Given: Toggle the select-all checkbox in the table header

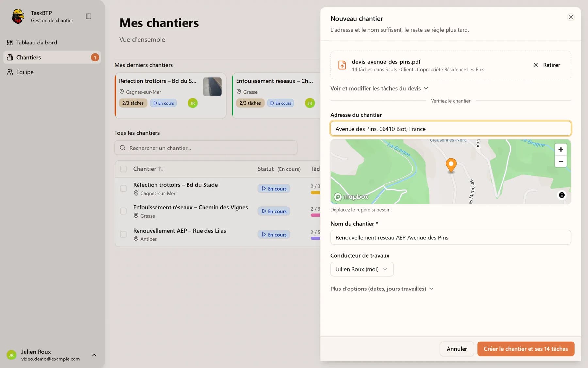Looking at the screenshot, I should point(123,169).
